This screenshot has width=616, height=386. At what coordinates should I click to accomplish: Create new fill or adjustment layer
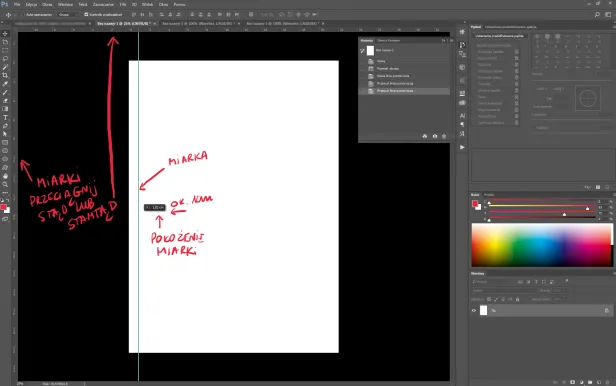coord(581,382)
